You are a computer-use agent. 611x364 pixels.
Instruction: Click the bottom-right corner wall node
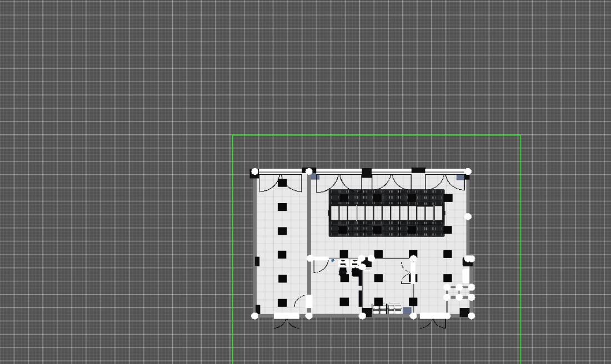(472, 316)
